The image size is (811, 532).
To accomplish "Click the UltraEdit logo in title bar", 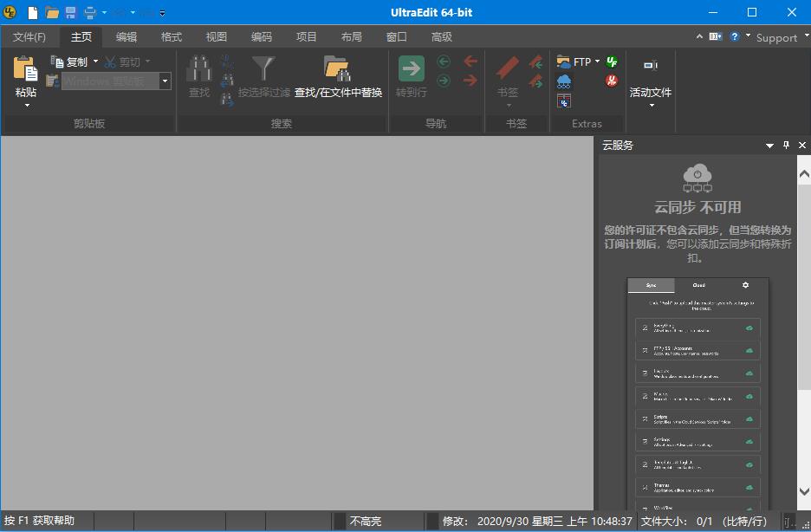I will (x=10, y=12).
